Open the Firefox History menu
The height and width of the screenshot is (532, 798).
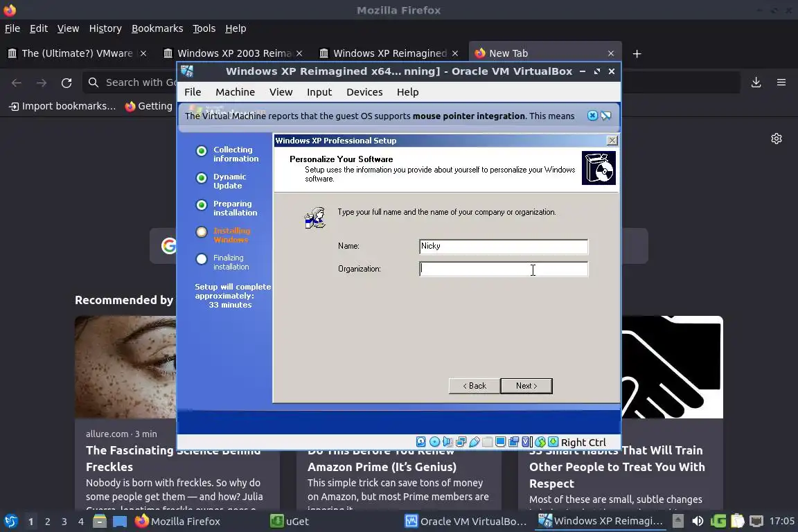tap(105, 28)
